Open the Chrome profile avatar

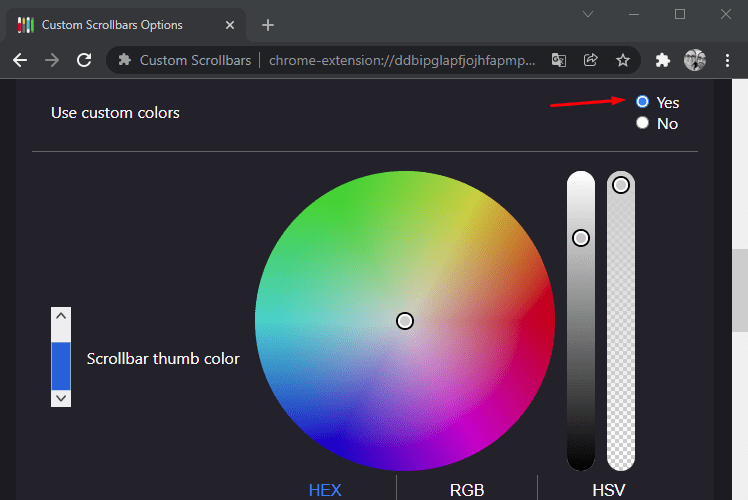click(x=695, y=60)
